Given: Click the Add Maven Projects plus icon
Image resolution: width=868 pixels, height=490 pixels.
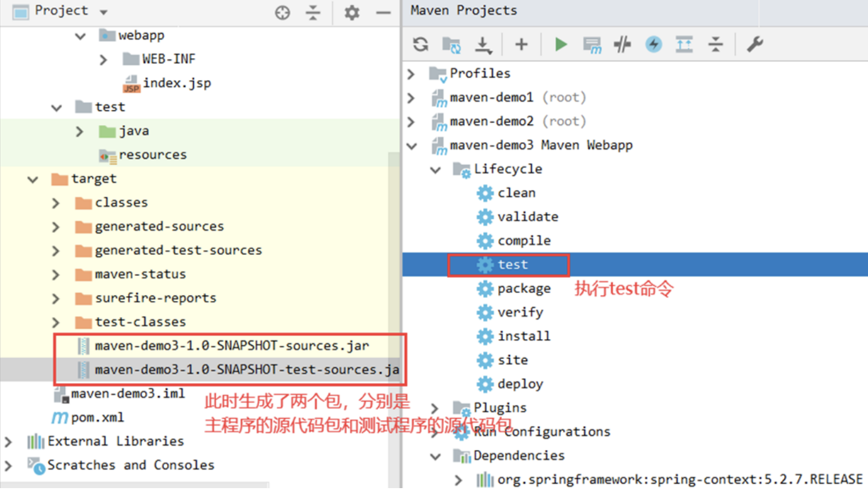Looking at the screenshot, I should tap(521, 44).
